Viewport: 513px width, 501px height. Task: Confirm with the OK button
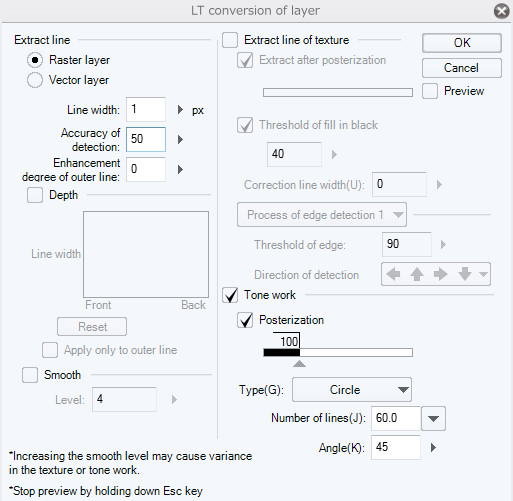462,43
